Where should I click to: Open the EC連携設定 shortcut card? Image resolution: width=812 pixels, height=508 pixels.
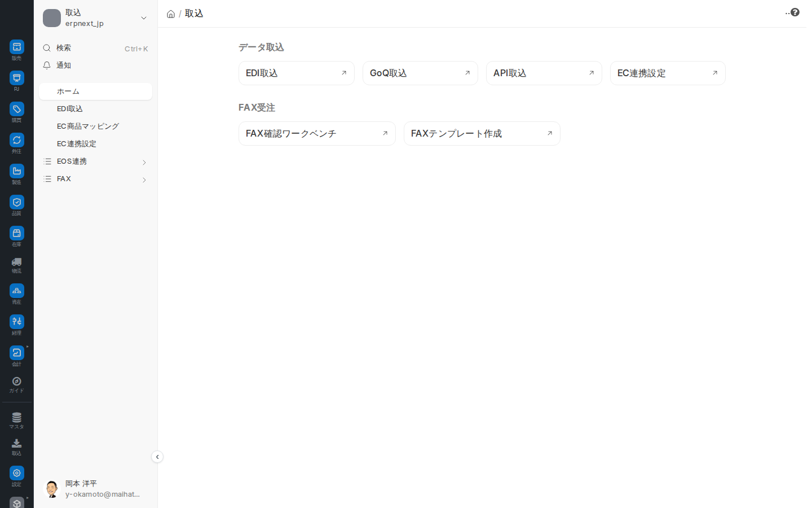tap(668, 73)
